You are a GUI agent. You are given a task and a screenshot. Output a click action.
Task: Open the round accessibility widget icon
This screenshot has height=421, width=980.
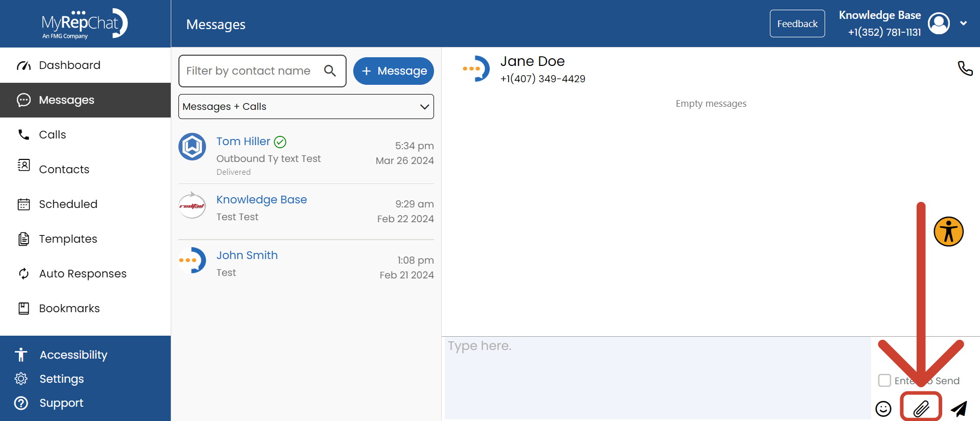(x=948, y=231)
